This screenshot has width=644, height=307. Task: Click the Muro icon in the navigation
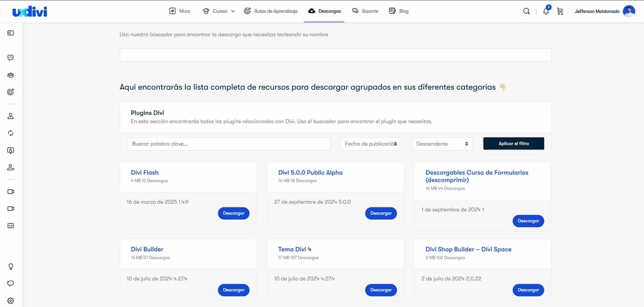point(173,11)
